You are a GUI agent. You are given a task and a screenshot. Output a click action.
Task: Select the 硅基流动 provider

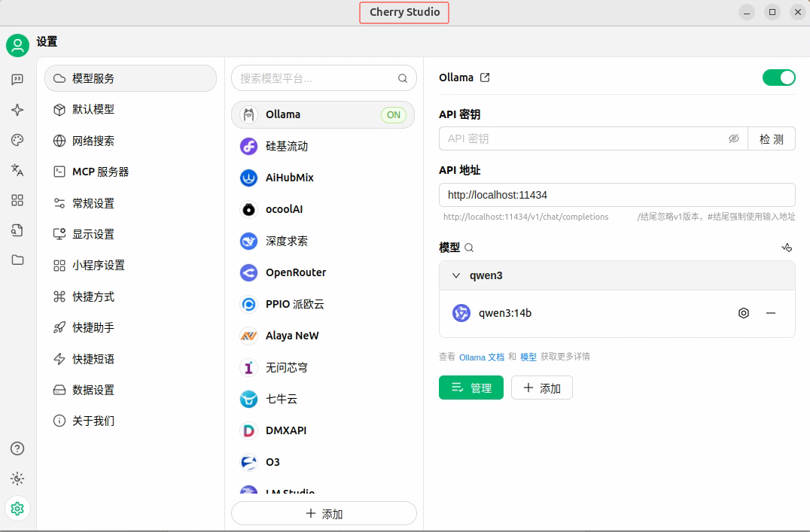tap(323, 146)
